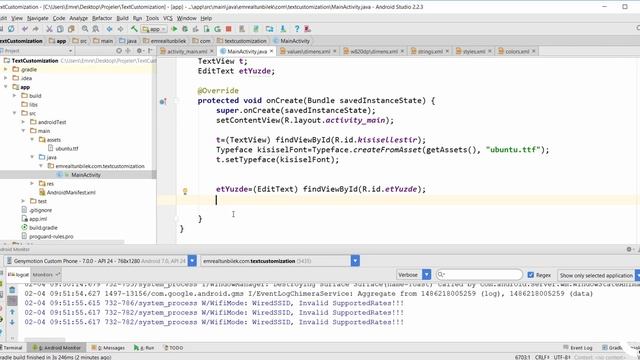Click the Help question mark icon
Screen dimensions: 640x360
pos(297,29)
